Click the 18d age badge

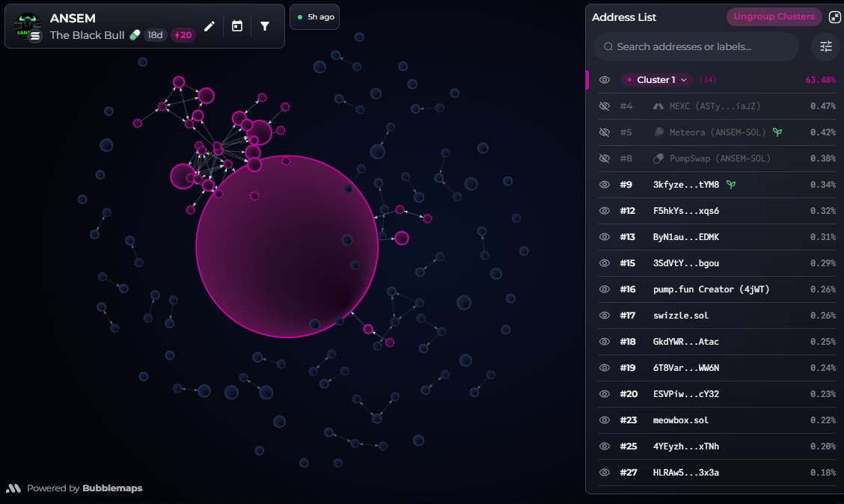tap(155, 35)
